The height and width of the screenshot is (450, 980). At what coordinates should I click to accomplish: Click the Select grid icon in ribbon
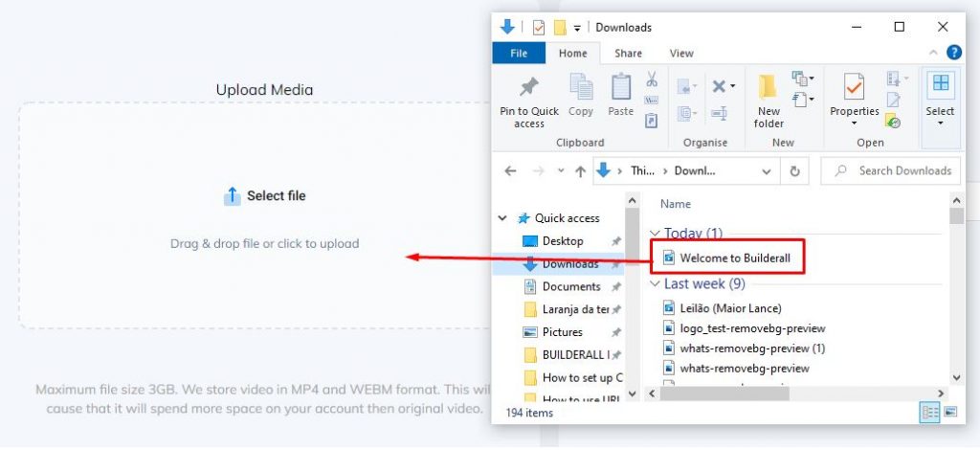pyautogui.click(x=940, y=83)
